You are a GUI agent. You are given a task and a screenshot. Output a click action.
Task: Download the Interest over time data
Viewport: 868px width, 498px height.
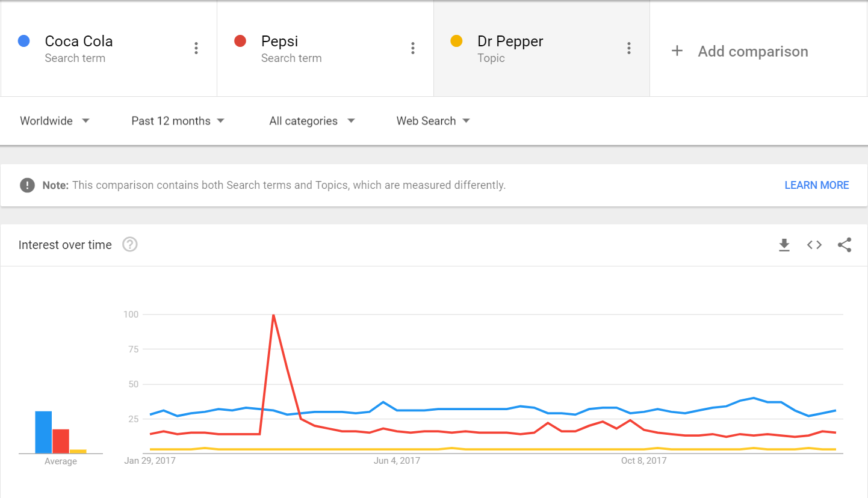point(784,245)
